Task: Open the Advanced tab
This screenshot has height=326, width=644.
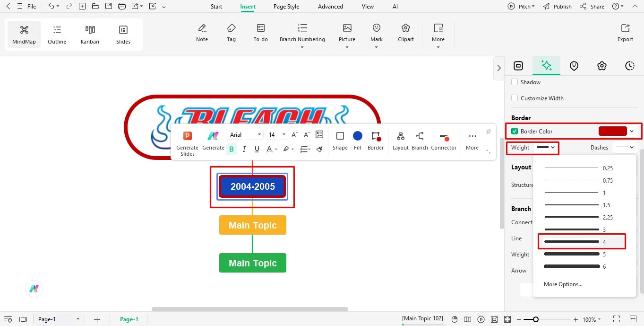Action: [330, 7]
